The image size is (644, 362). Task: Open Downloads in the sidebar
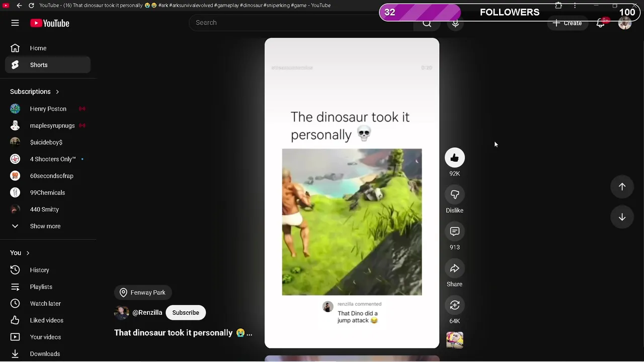[48, 354]
